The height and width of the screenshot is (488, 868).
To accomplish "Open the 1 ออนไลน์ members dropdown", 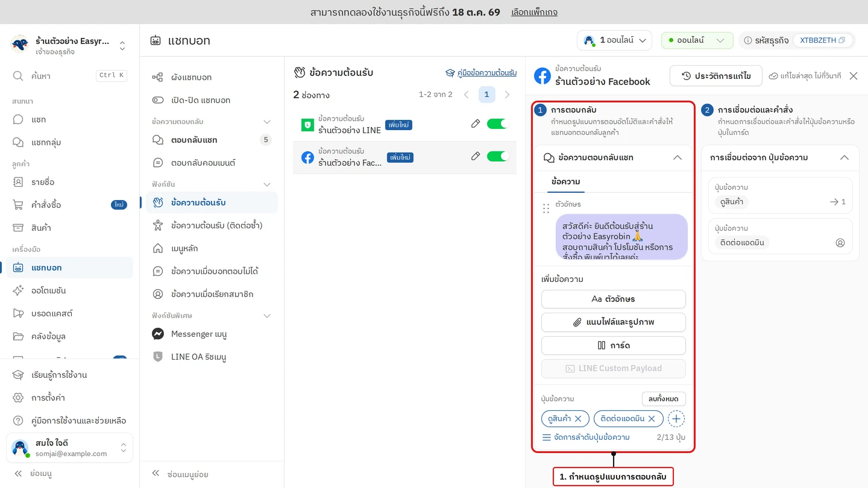I will tap(614, 40).
